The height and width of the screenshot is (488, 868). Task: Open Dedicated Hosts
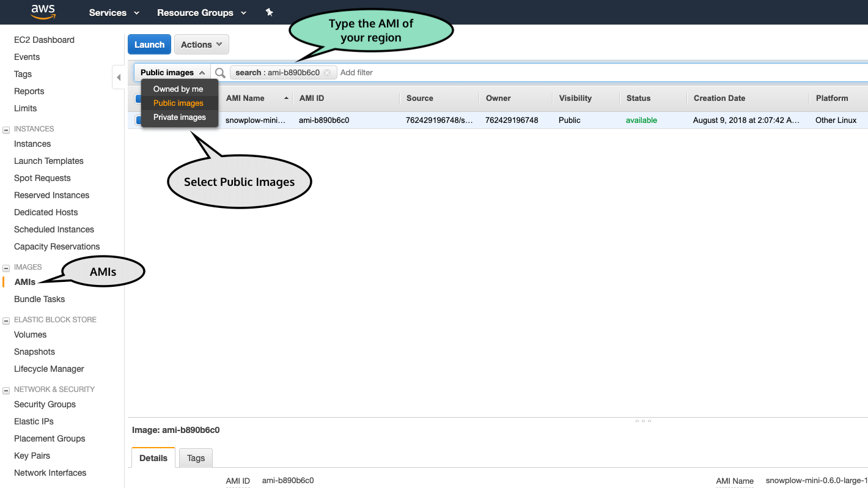pos(46,212)
